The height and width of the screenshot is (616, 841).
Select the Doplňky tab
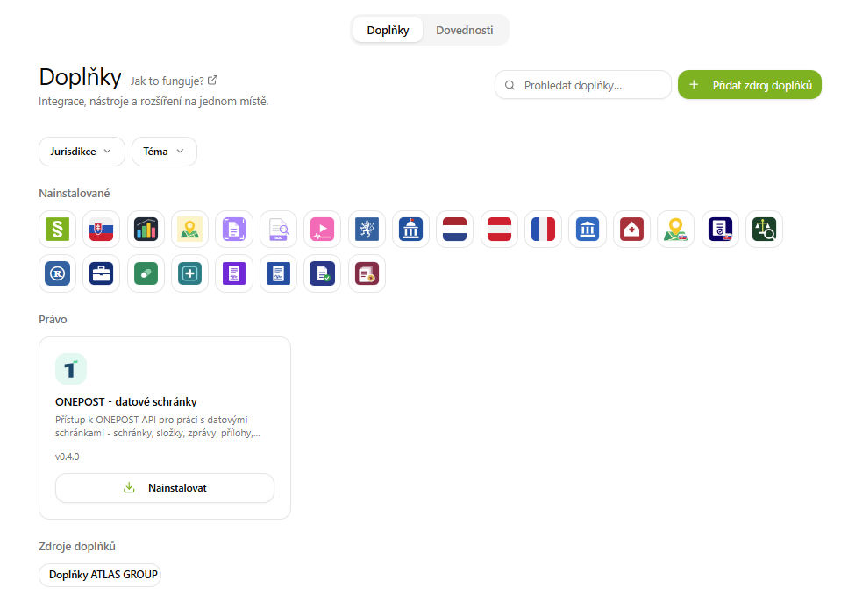[388, 31]
